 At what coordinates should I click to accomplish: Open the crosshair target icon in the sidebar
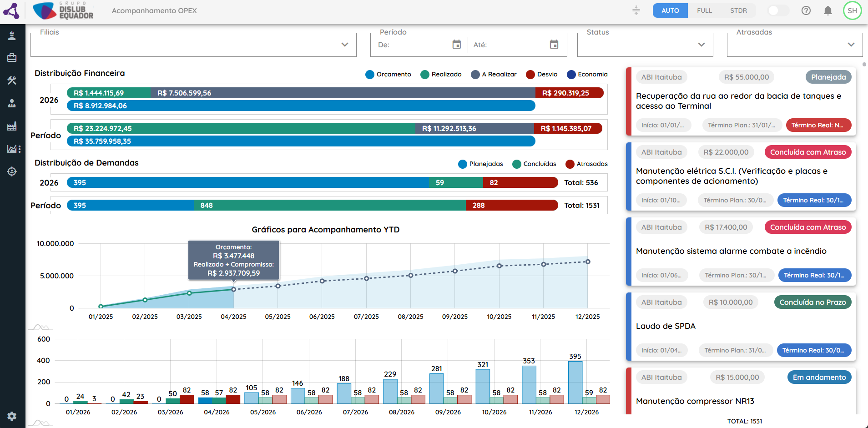click(12, 171)
